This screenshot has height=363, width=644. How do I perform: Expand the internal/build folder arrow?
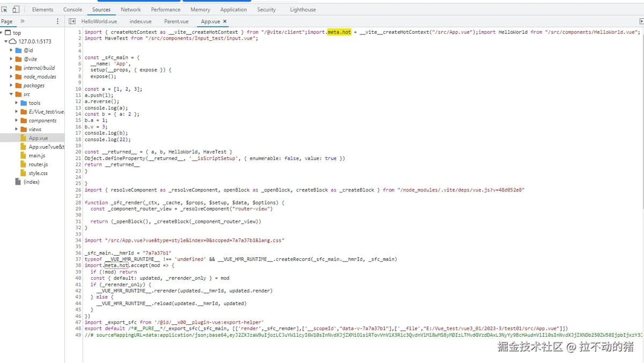11,68
